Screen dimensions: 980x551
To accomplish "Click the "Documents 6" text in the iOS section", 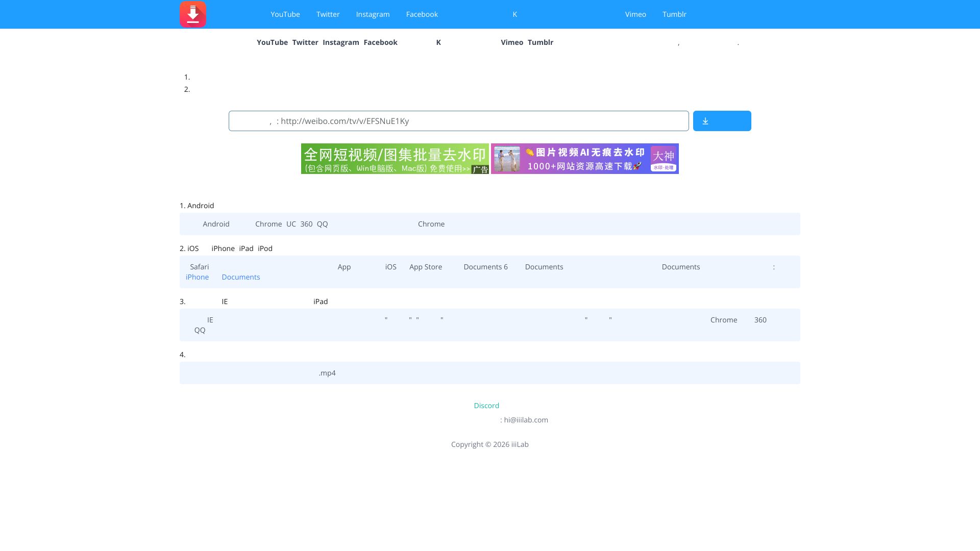I will coord(486,267).
